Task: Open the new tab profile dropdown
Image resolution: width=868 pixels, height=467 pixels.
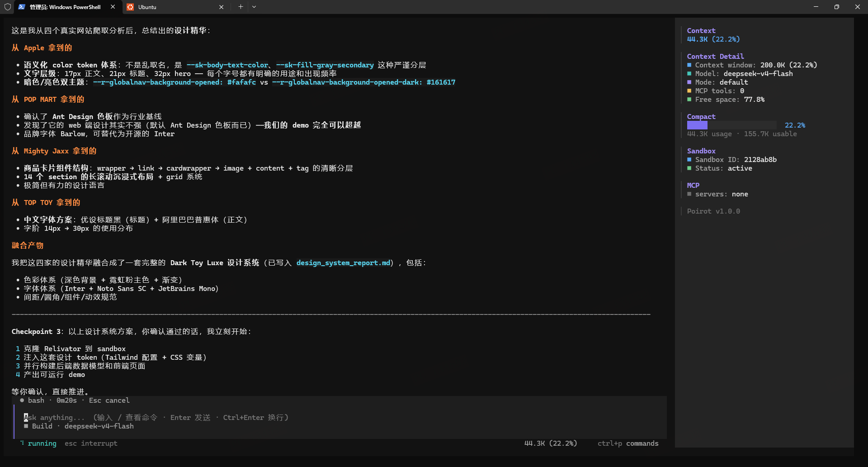Action: [254, 7]
